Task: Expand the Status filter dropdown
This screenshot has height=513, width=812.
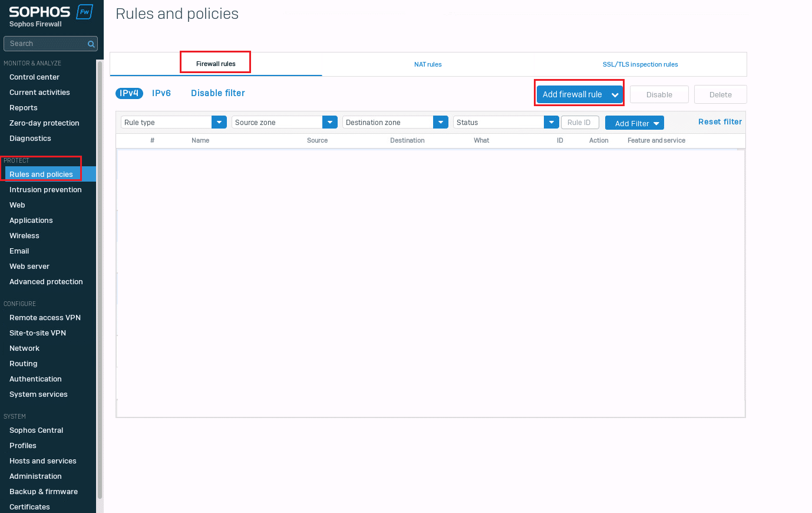Action: click(551, 122)
